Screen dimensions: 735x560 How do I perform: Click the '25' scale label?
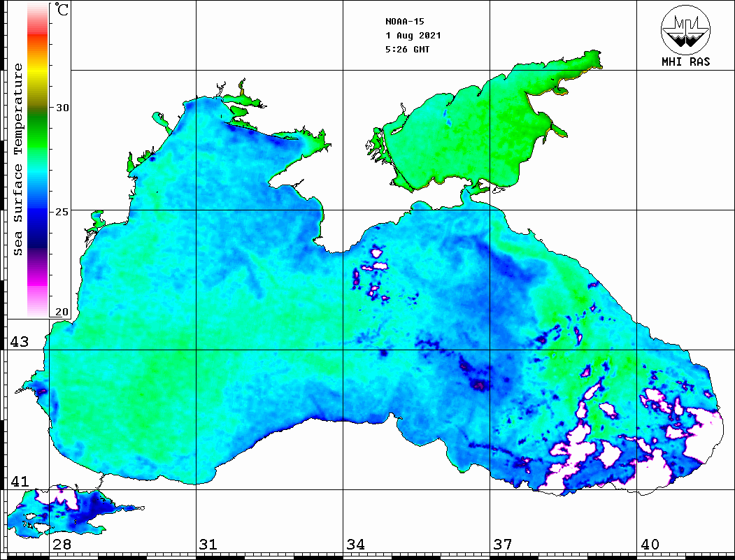coord(62,212)
